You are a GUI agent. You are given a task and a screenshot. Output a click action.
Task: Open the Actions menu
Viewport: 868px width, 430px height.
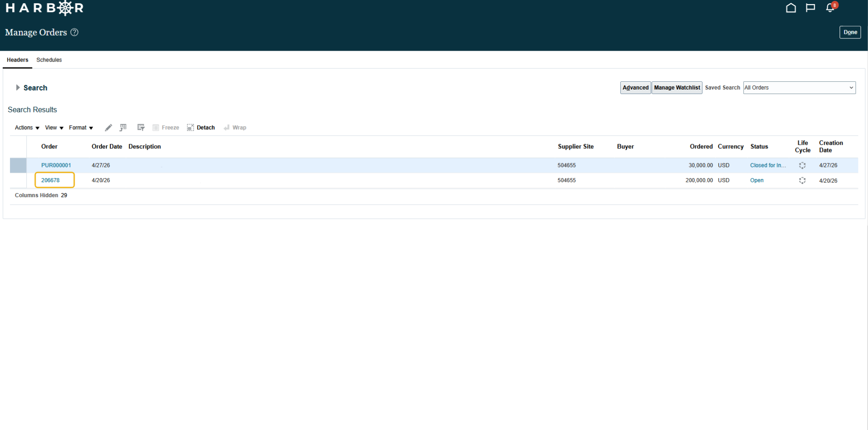tap(27, 128)
